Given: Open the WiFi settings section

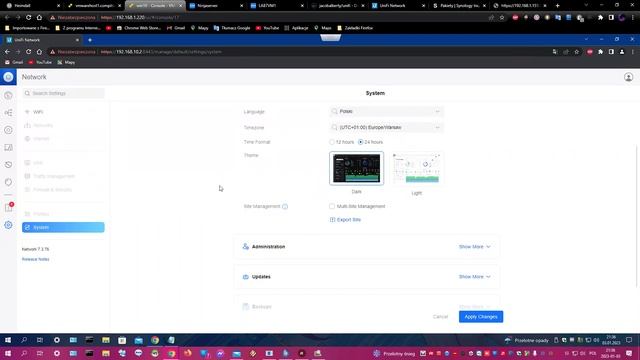Looking at the screenshot, I should [63, 112].
